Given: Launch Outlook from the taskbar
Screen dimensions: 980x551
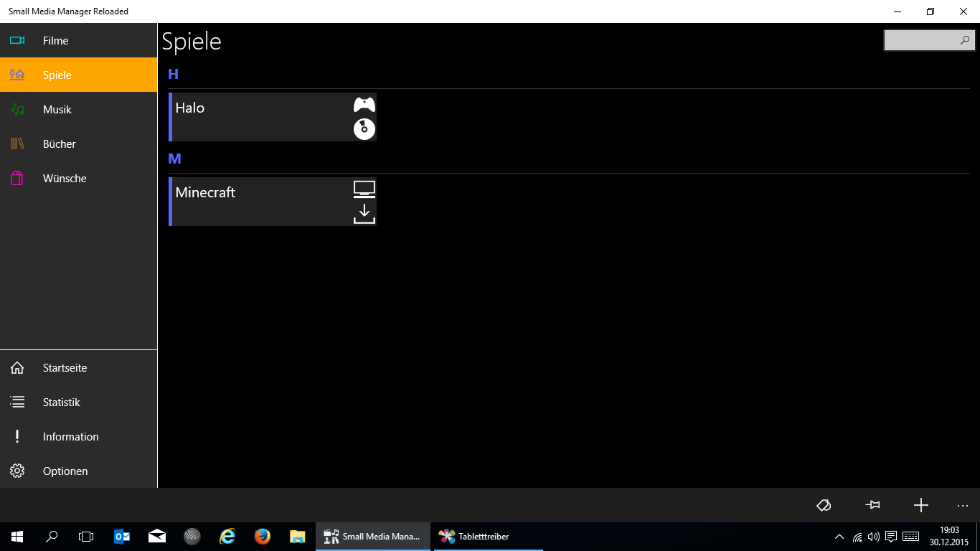Looking at the screenshot, I should [122, 537].
